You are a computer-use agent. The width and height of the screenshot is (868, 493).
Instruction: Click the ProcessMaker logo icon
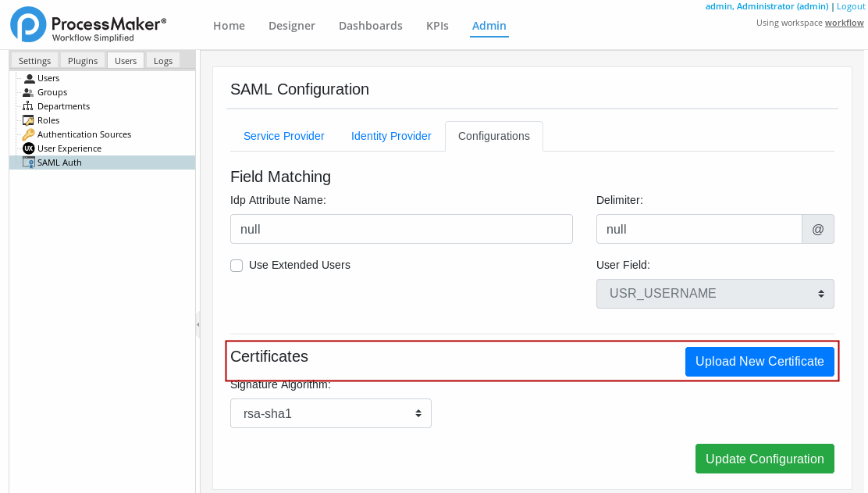click(x=28, y=24)
